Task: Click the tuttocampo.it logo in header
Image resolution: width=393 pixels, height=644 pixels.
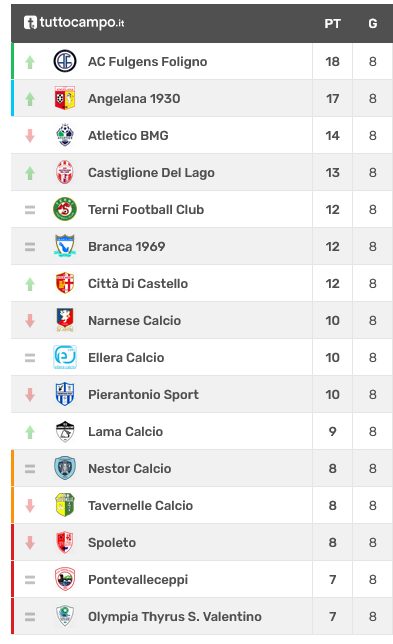Action: tap(74, 22)
